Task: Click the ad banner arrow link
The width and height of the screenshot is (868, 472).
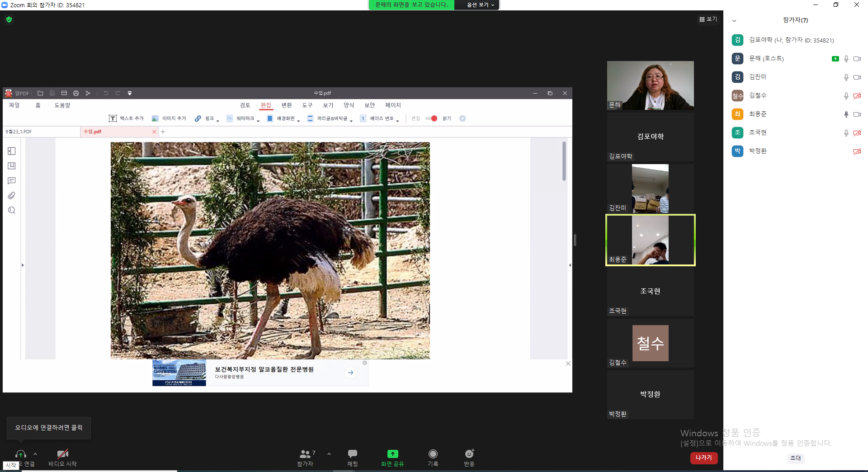Action: point(350,373)
